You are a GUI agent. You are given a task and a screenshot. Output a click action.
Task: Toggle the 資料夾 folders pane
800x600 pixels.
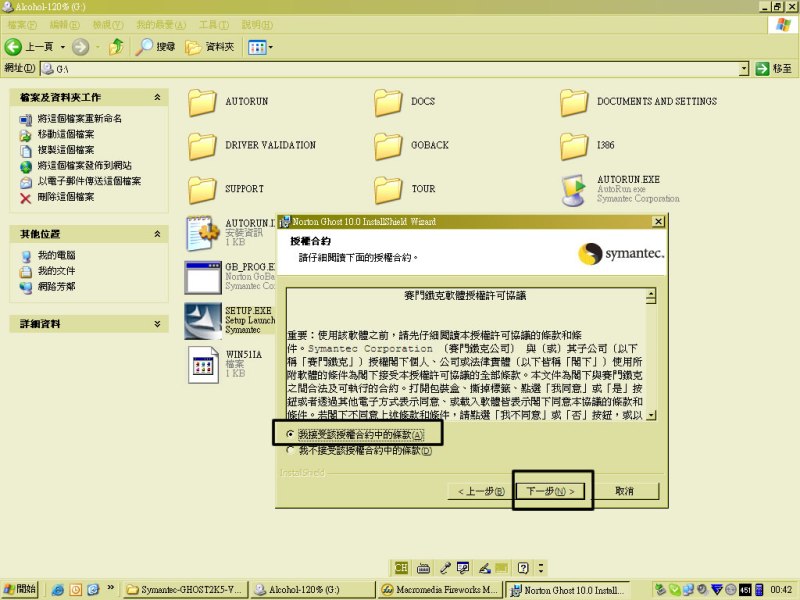pos(210,47)
